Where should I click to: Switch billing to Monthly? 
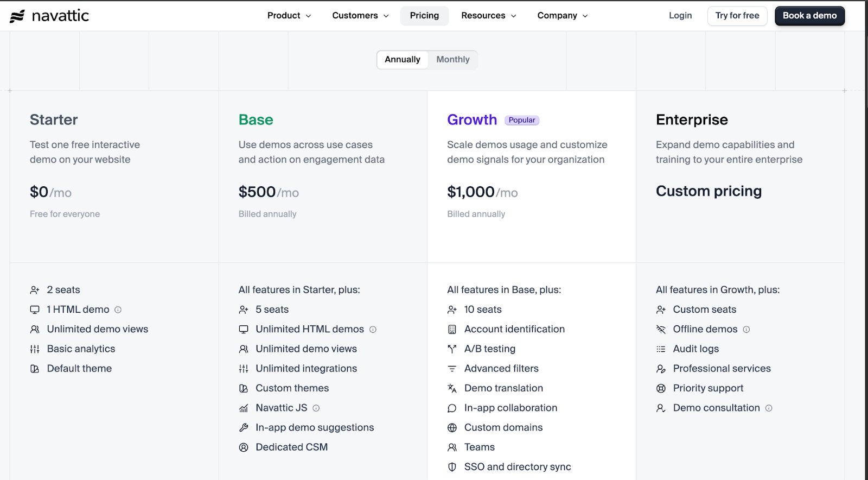pyautogui.click(x=453, y=60)
